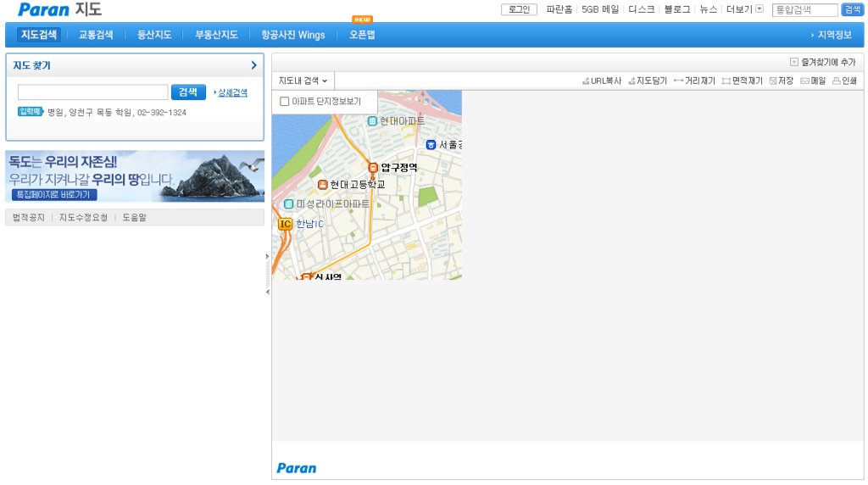The width and height of the screenshot is (868, 485).
Task: Open the 오픈맵 tab
Action: pos(362,35)
